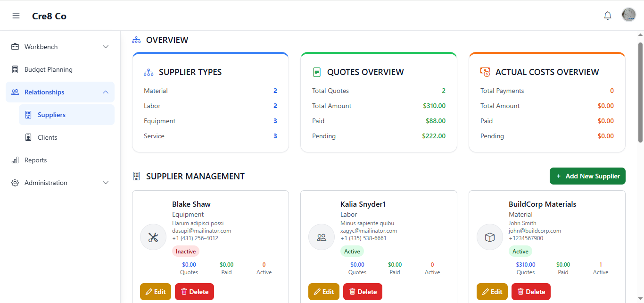Click the Supplier Types hierarchy icon

[149, 72]
